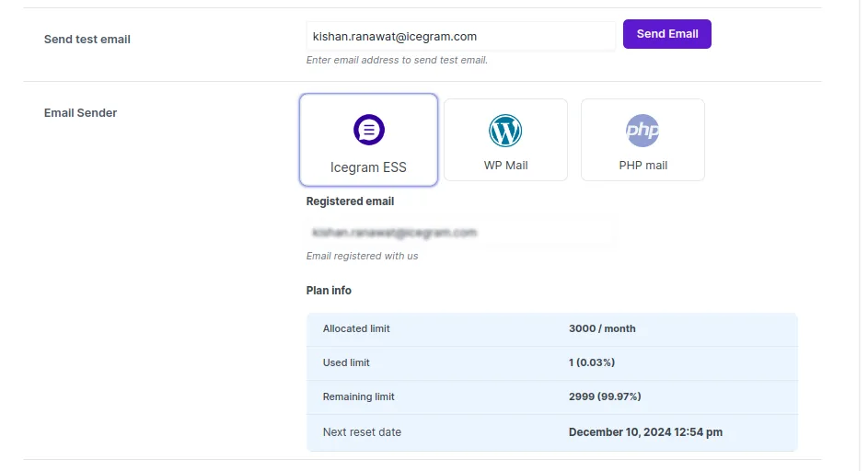Click the 2999 (99.97%) value
The image size is (868, 471).
pyautogui.click(x=605, y=396)
